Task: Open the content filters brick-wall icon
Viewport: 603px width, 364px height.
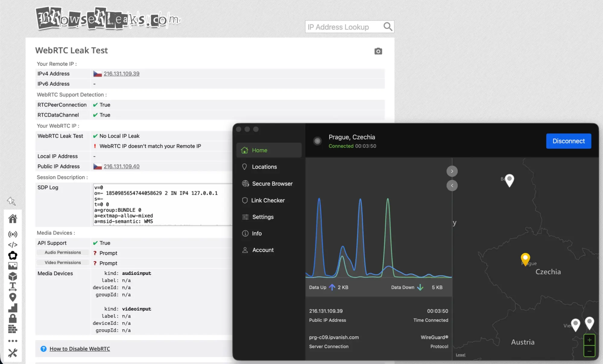Action: point(13,329)
